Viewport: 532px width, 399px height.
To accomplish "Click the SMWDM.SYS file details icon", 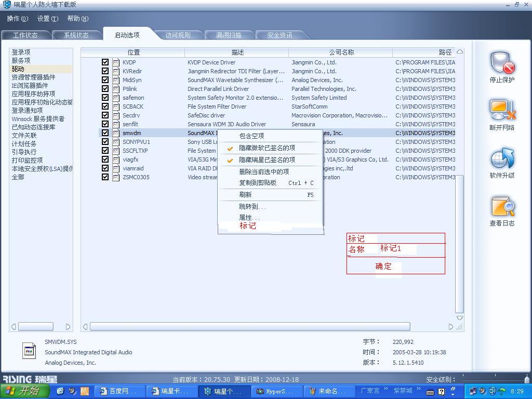I will [x=29, y=351].
